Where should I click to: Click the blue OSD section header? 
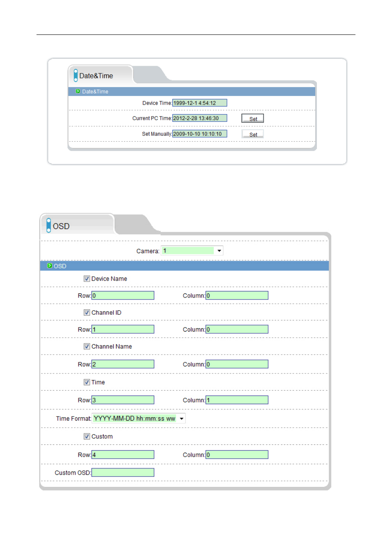pyautogui.click(x=185, y=266)
